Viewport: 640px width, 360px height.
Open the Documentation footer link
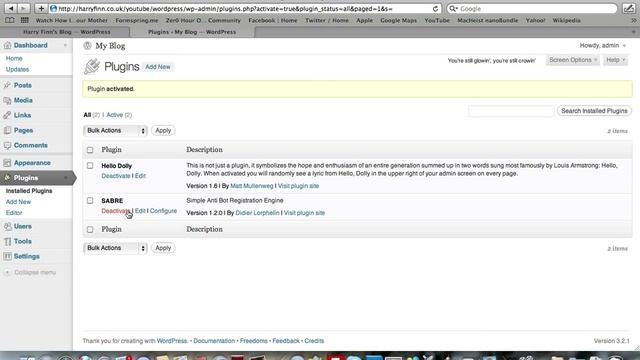[x=214, y=341]
